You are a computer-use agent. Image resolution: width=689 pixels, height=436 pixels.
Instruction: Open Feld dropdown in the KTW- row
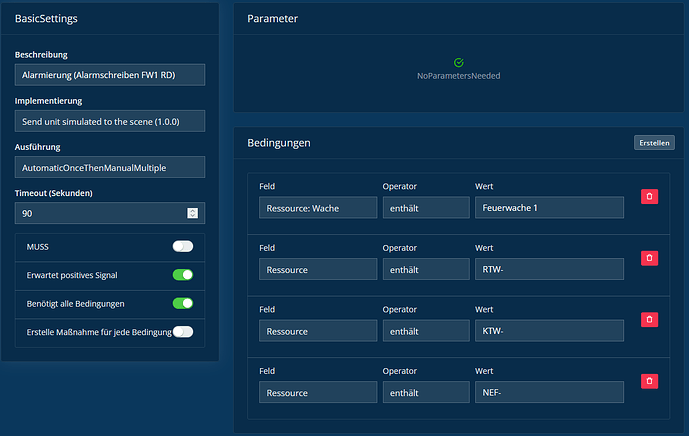318,330
